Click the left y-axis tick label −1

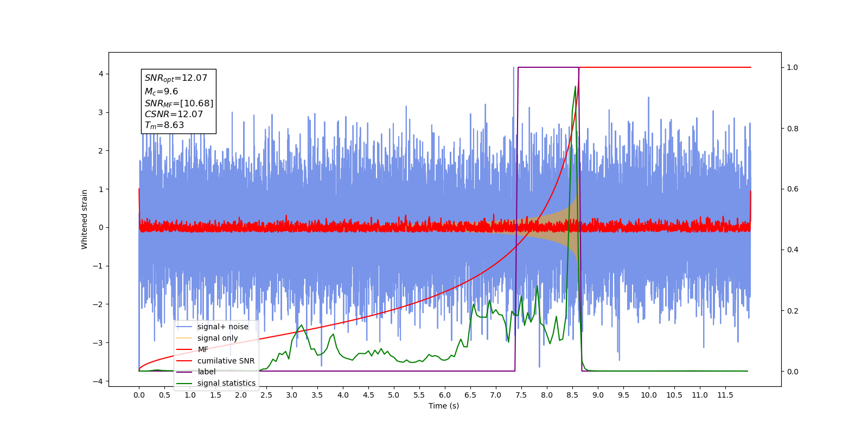98,266
